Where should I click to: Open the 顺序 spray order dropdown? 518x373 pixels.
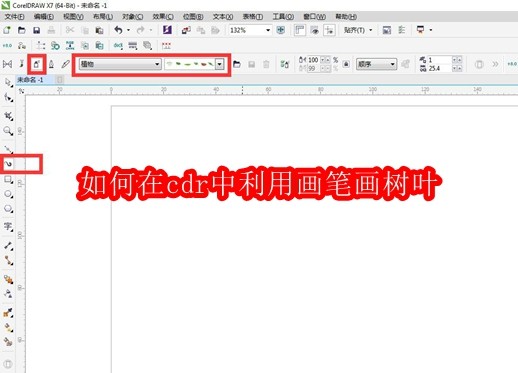376,64
